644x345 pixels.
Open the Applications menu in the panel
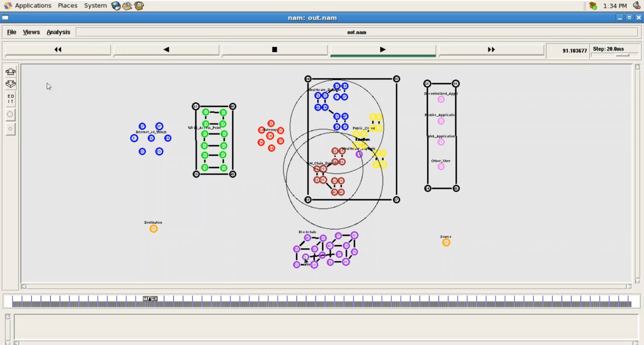(x=28, y=6)
